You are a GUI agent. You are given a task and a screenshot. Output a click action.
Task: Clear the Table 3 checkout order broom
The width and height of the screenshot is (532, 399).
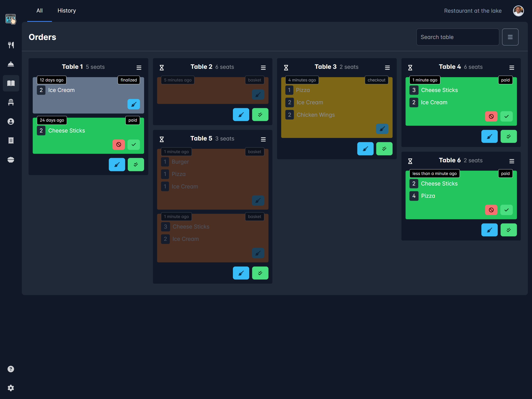382,129
